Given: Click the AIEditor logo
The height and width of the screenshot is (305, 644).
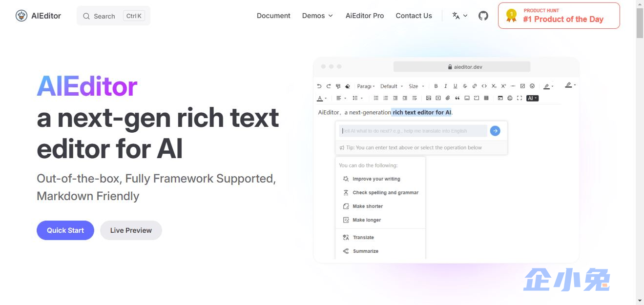Looking at the screenshot, I should tap(38, 16).
